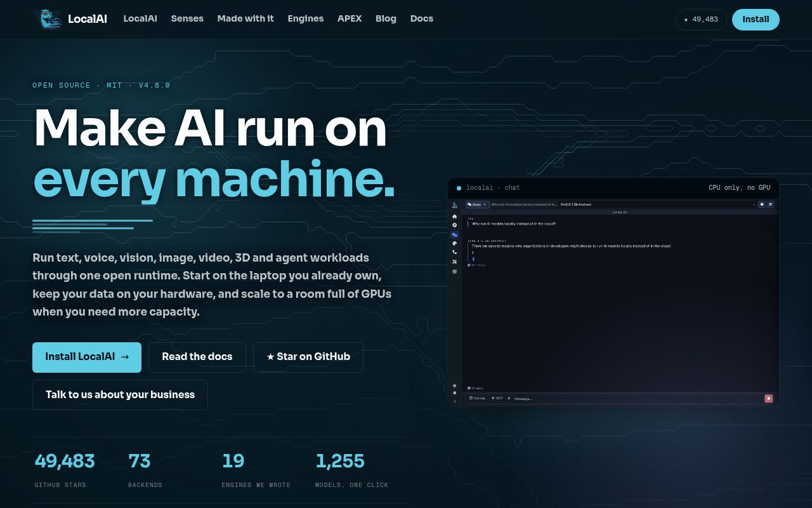Click the 'every machine.' headline text
Image resolution: width=812 pixels, height=508 pixels.
(x=214, y=181)
